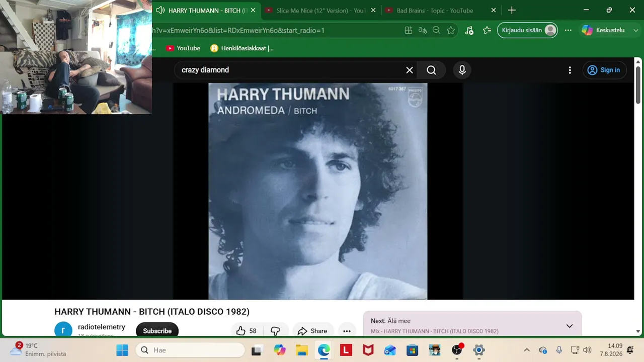Open the weather widget showing 19°C
The height and width of the screenshot is (362, 644).
38,350
